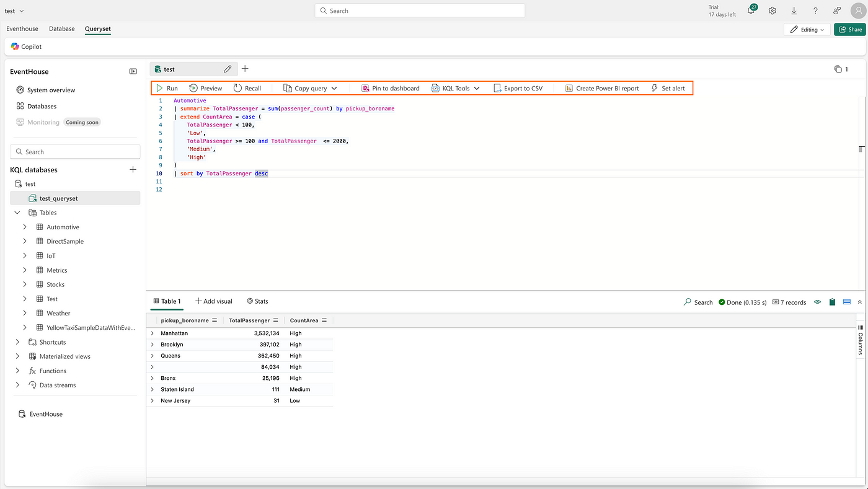Image resolution: width=868 pixels, height=489 pixels.
Task: Change results layout density icon
Action: click(847, 302)
